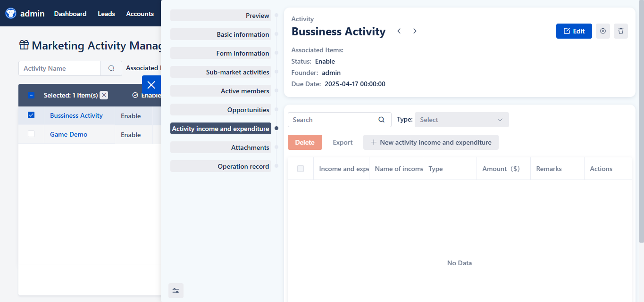Click the previous-record chevron beside Bussiness Activity

click(x=399, y=31)
